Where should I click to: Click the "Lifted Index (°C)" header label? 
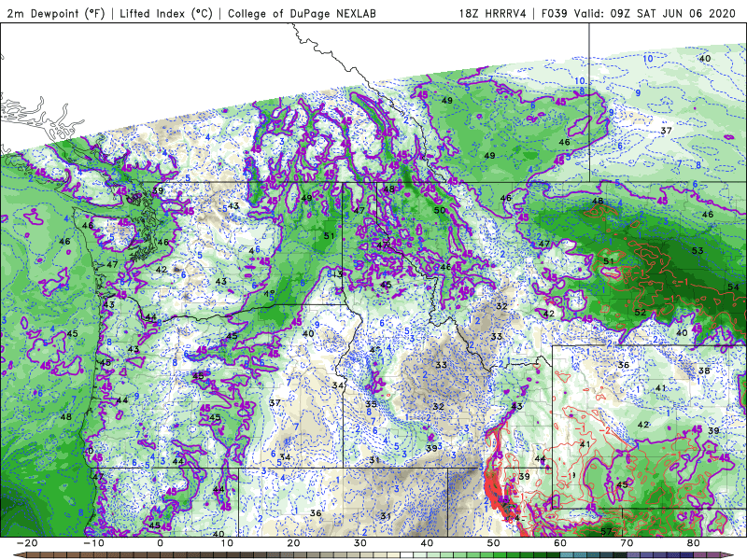click(166, 13)
